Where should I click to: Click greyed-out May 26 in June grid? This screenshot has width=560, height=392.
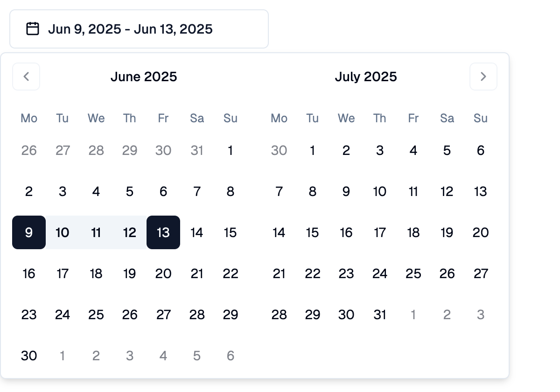(x=29, y=150)
